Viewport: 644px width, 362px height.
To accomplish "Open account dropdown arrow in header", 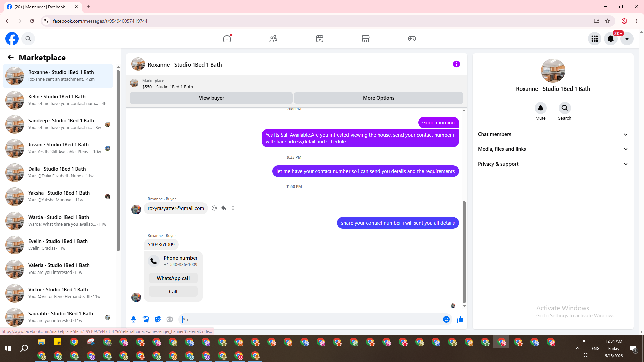I will click(627, 39).
